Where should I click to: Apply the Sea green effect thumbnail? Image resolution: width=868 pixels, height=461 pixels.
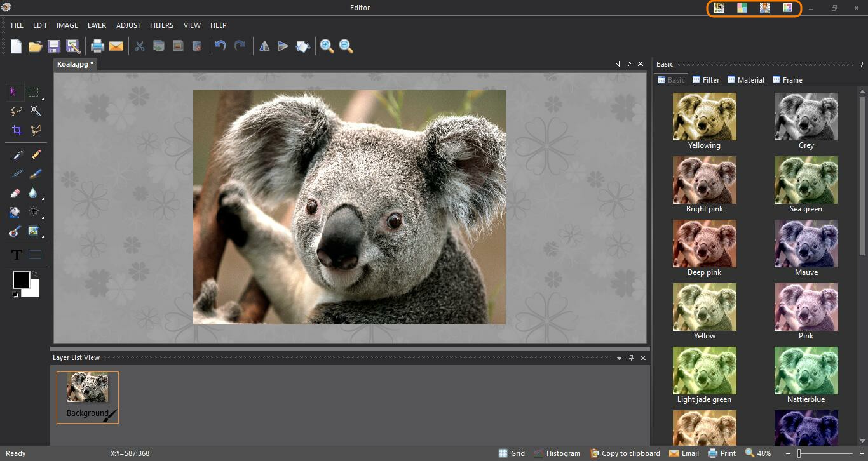pos(806,180)
